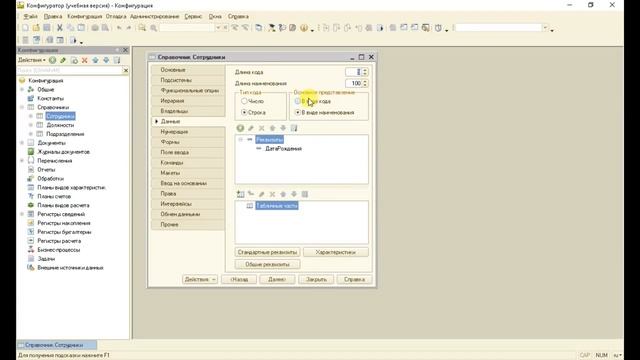This screenshot has height=360, width=640.
Task: Open the Файл menu
Action: tap(30, 16)
